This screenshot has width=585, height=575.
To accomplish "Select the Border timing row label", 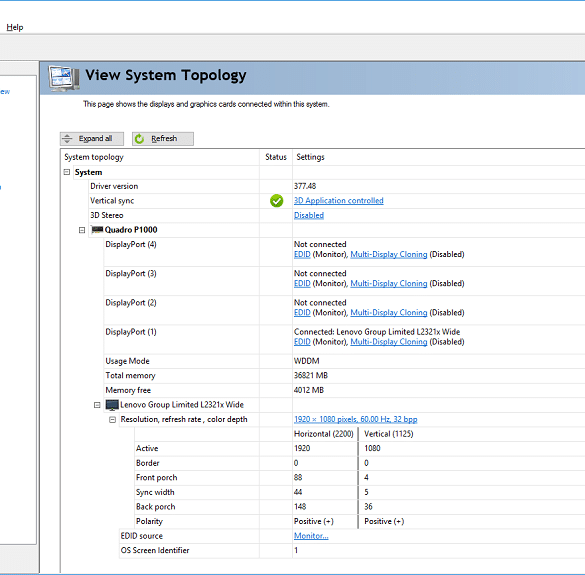I will point(147,463).
